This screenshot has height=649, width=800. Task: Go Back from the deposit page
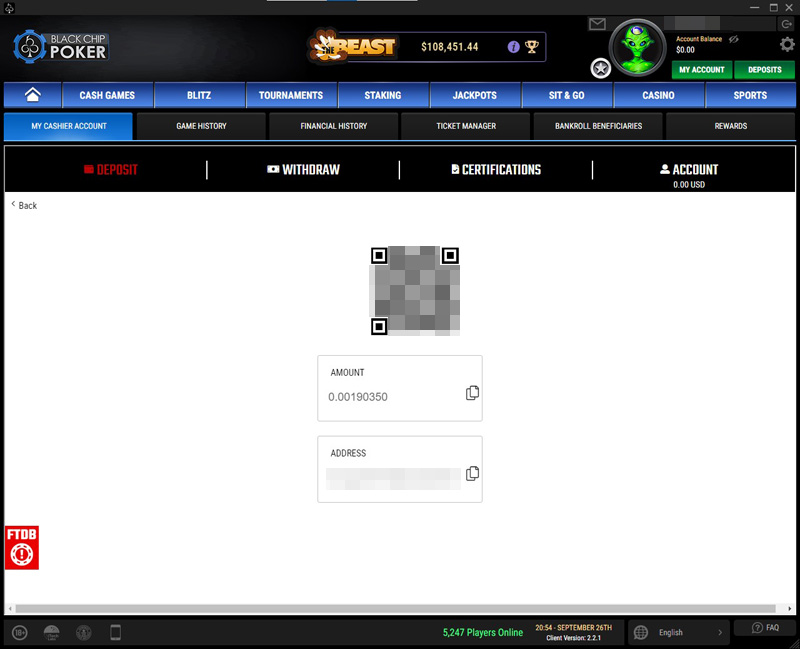tap(24, 205)
